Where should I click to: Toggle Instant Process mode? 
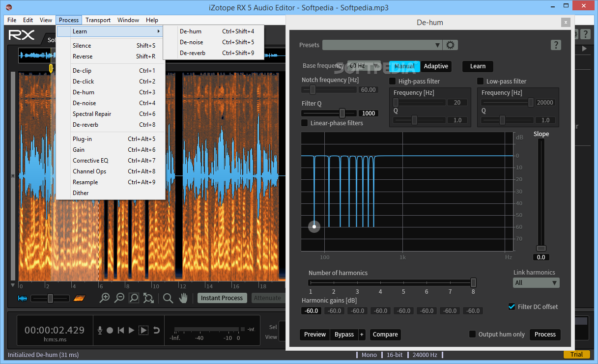click(222, 298)
